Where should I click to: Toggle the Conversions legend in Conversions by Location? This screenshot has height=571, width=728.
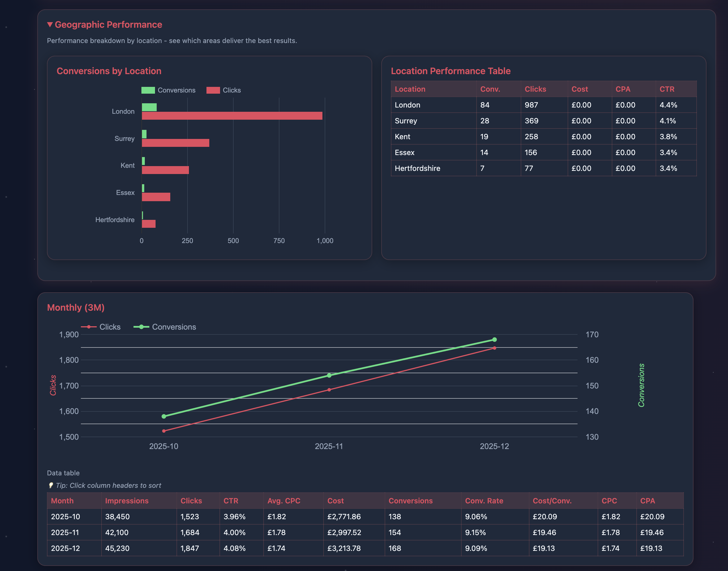pos(148,90)
